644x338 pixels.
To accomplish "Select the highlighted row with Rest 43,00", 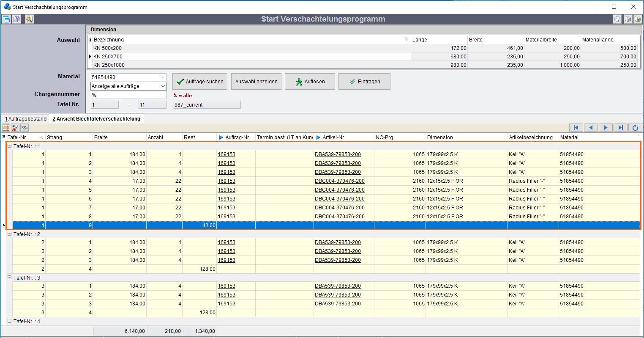I will [326, 225].
